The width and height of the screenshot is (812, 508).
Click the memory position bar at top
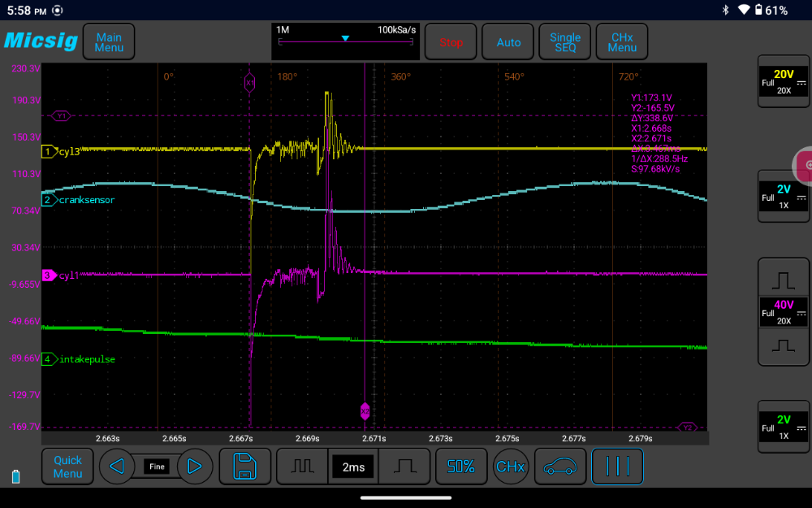[346, 41]
